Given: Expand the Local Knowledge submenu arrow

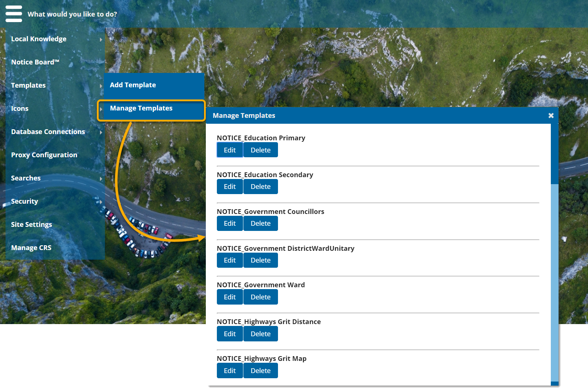Looking at the screenshot, I should point(101,39).
